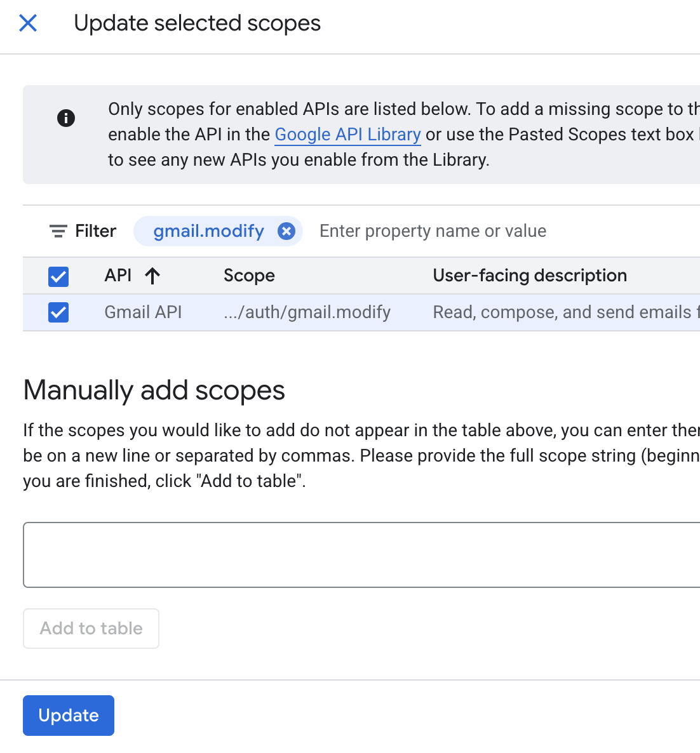Open the Google API Library link
The height and width of the screenshot is (753, 700).
point(347,135)
